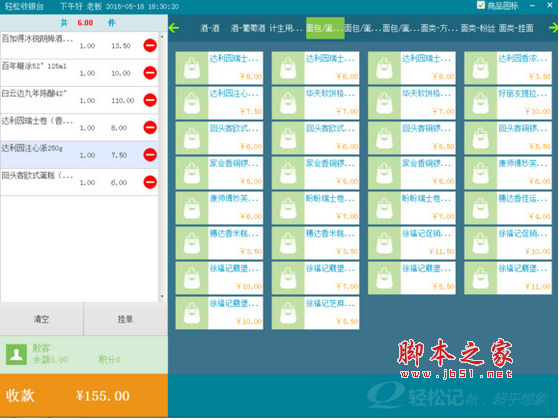Add 徐福记磨堡 ¥7.00 product card

(316, 278)
